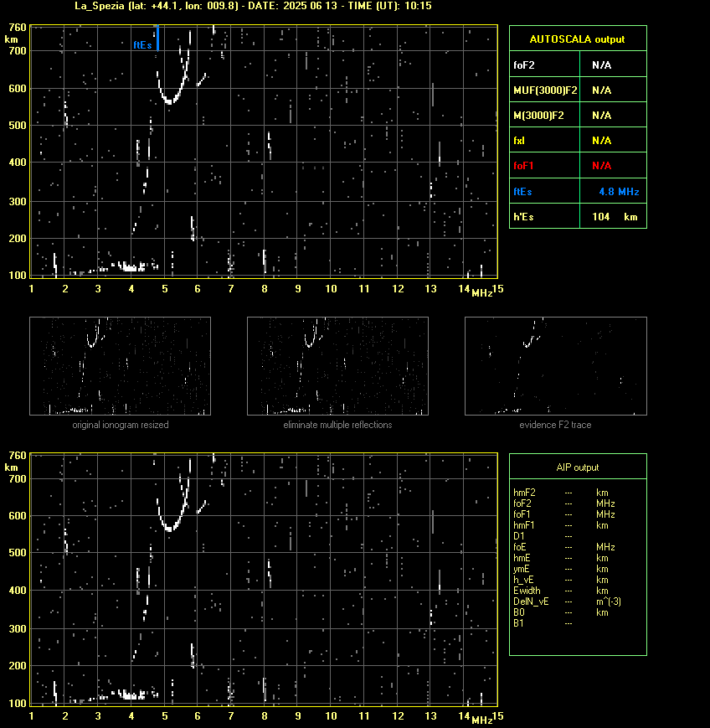Click the 400 height label on bottom ionogram

click(18, 591)
